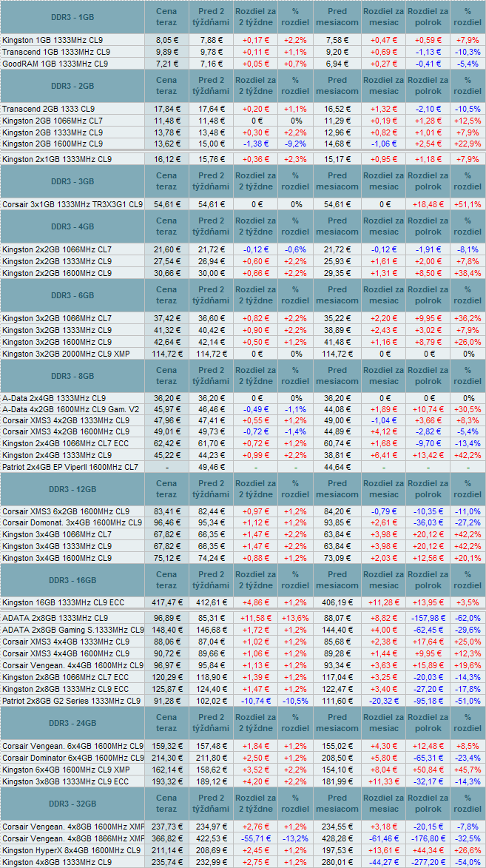This screenshot has height=868, width=486.
Task: Select "Corsair Vengean. 4x8GB 1866MHz XMP" row name
Action: [73, 838]
